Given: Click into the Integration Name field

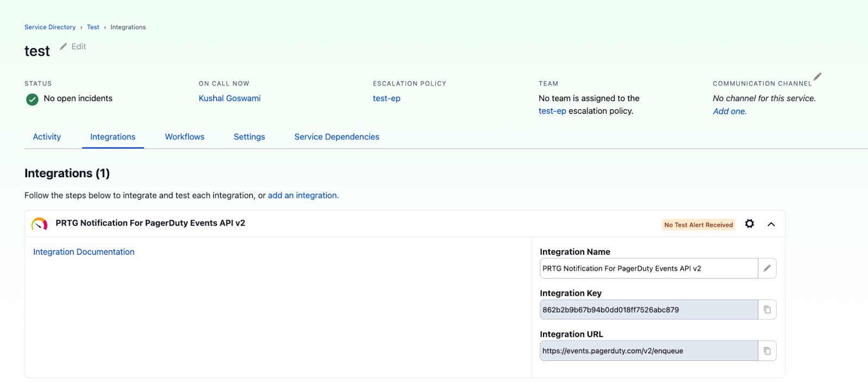Looking at the screenshot, I should click(x=649, y=268).
